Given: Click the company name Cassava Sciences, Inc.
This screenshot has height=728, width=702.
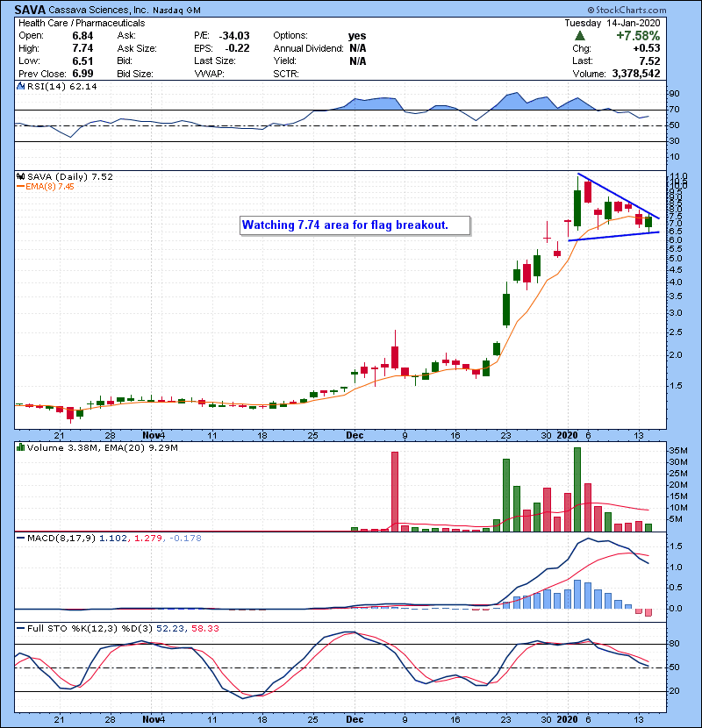Looking at the screenshot, I should pos(98,10).
